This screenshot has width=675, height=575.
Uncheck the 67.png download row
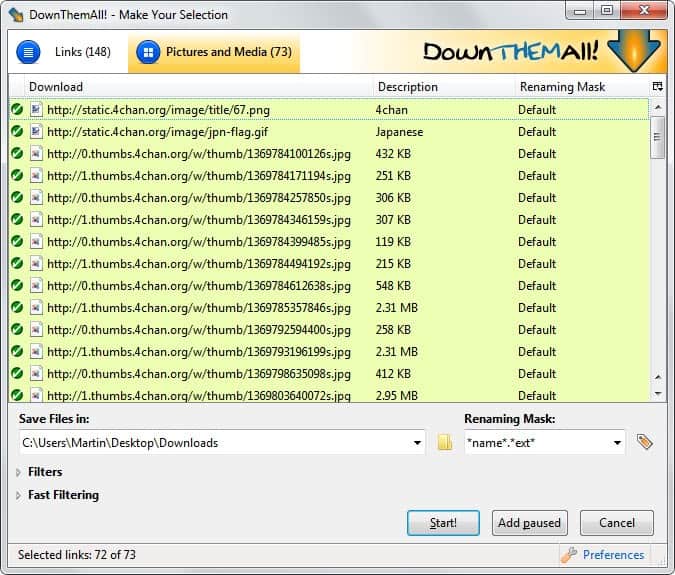click(x=17, y=109)
